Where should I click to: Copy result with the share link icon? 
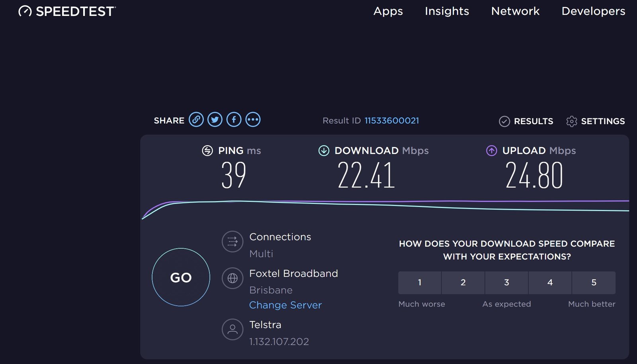[196, 119]
